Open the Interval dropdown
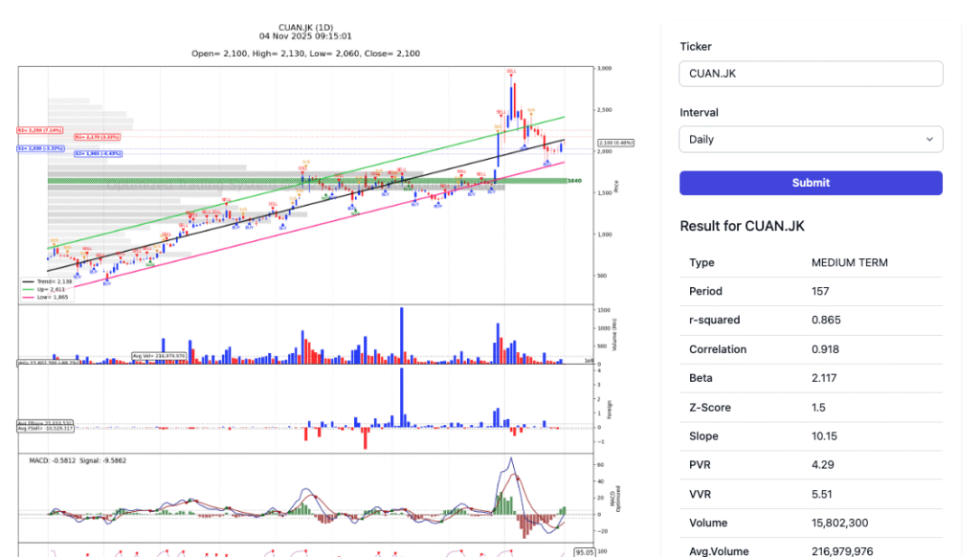The image size is (980, 557). pos(811,140)
